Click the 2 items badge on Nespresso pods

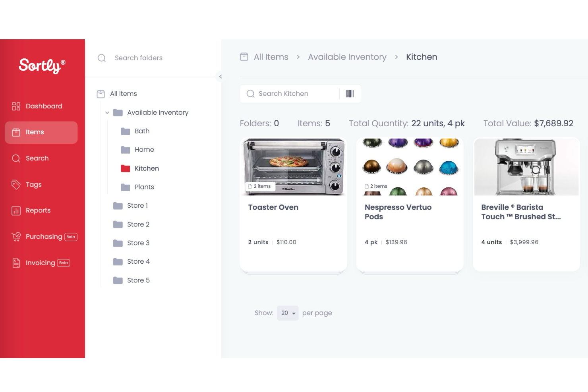pos(377,186)
